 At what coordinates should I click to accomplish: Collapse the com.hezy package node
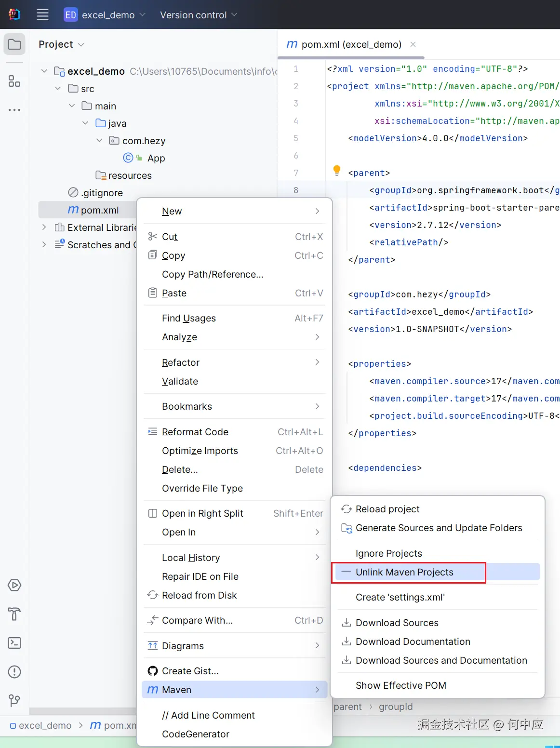pos(99,141)
